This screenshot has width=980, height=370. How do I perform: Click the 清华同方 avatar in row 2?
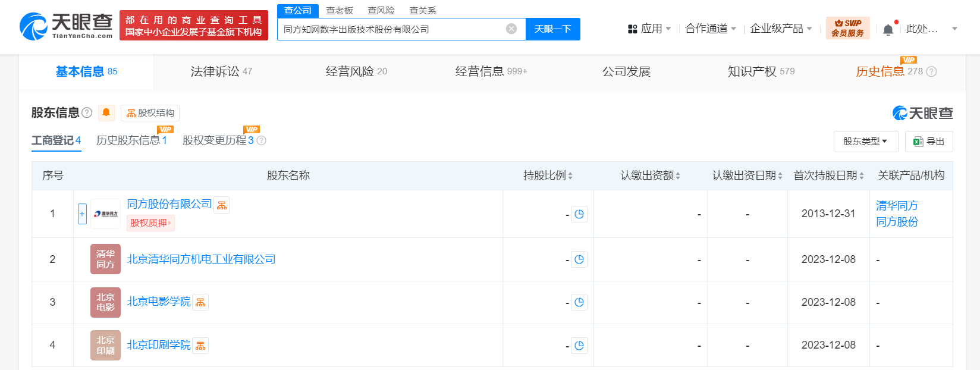pyautogui.click(x=106, y=259)
